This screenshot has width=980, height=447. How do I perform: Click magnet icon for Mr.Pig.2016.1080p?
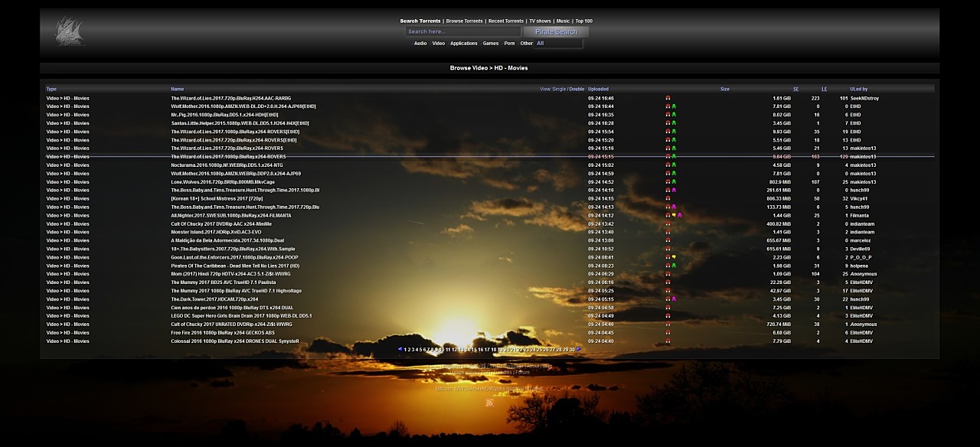(x=668, y=115)
